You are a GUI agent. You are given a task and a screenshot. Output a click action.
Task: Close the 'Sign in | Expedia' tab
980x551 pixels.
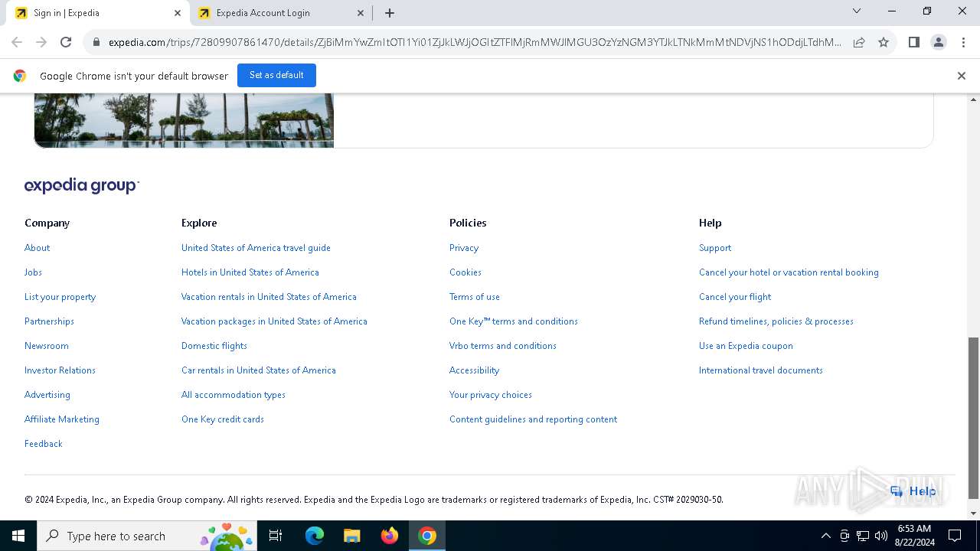pyautogui.click(x=178, y=13)
